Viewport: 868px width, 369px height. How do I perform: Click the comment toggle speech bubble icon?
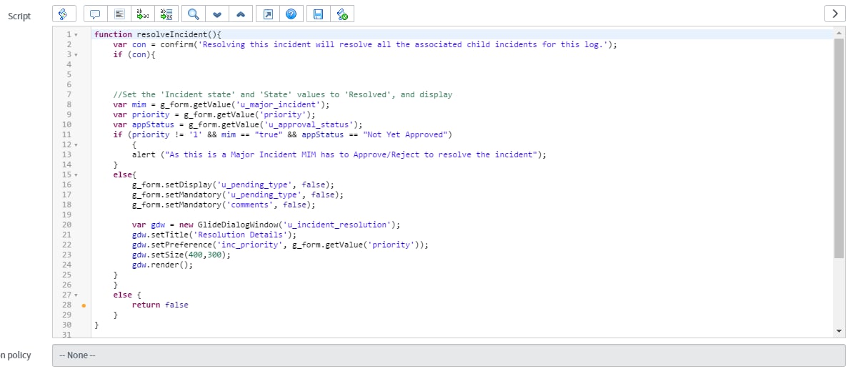(94, 14)
